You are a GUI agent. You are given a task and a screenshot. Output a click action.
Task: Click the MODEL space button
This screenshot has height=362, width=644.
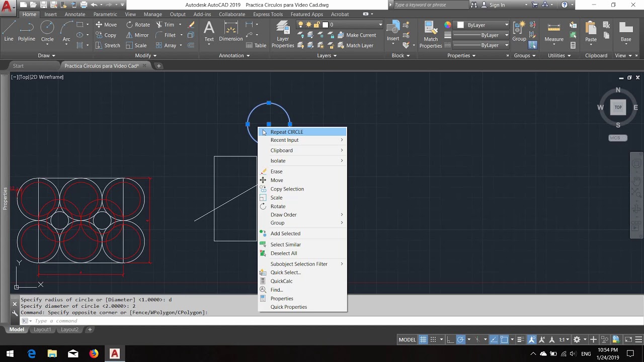(x=407, y=339)
